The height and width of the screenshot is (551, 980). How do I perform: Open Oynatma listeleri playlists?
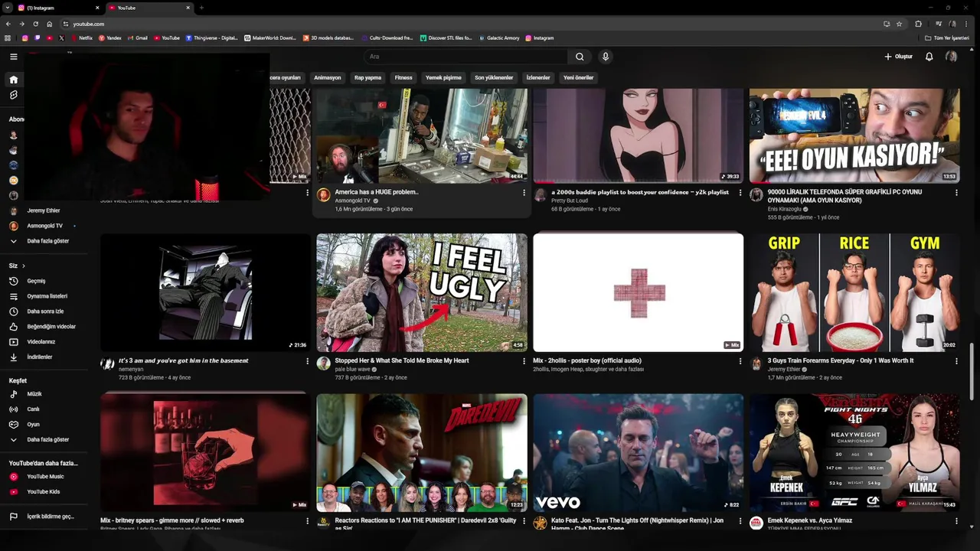tap(46, 296)
